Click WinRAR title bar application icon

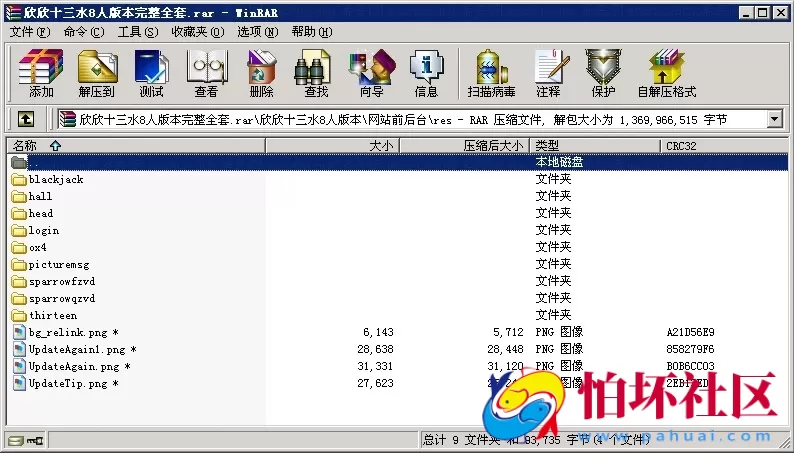tap(13, 13)
